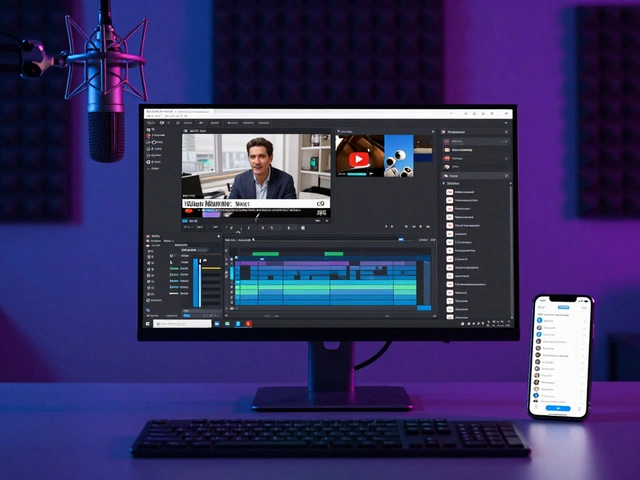The width and height of the screenshot is (640, 480).
Task: Click the red oval icon below preview title
Action: [x=189, y=211]
